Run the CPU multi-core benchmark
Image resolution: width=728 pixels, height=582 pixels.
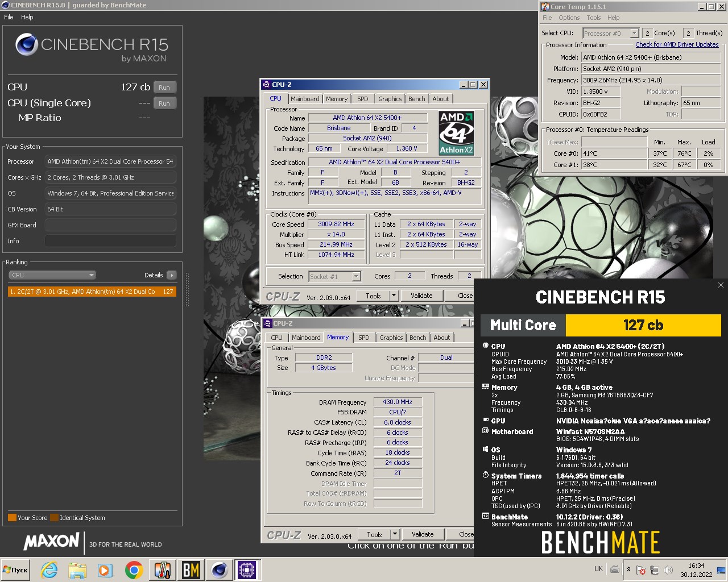(x=164, y=87)
